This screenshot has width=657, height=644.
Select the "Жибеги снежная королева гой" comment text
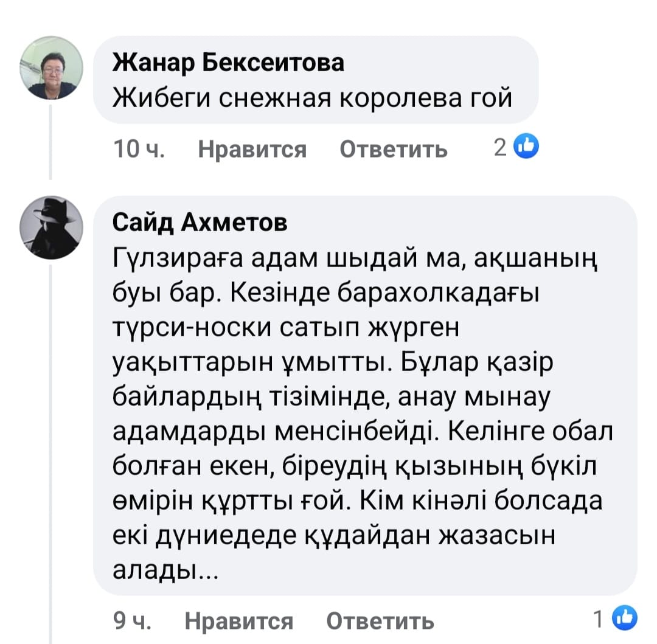coord(313,97)
